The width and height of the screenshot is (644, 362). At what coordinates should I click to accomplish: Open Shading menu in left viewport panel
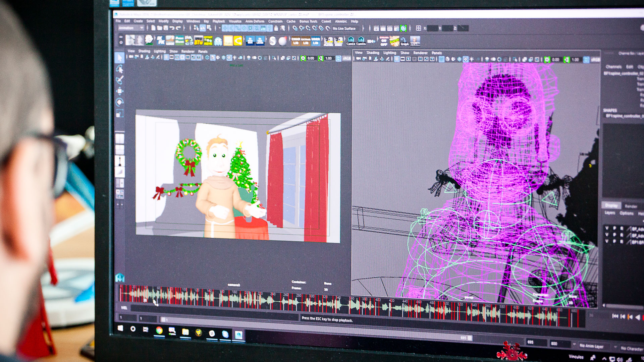pos(144,51)
